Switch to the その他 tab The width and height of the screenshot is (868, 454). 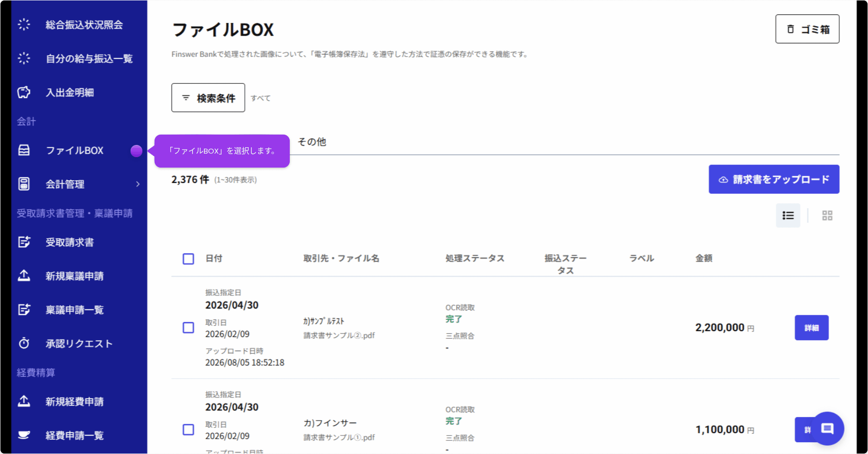pos(311,142)
